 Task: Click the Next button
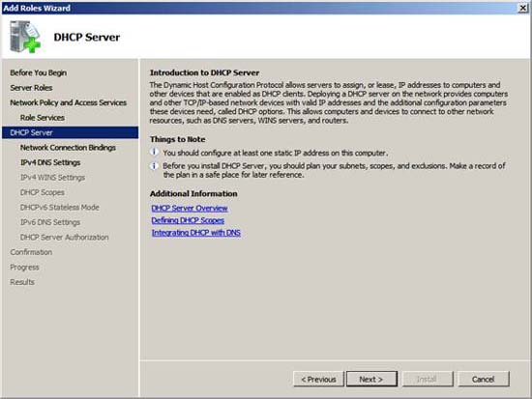(371, 379)
